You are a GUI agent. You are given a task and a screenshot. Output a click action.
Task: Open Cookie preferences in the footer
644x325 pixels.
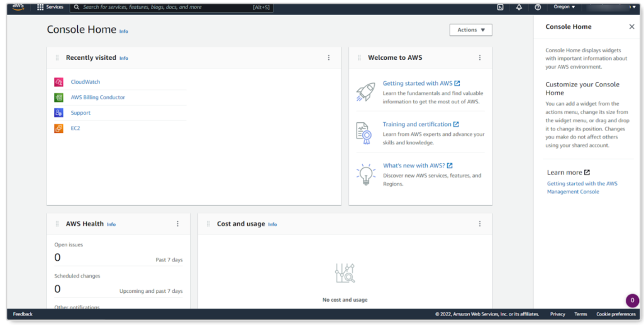point(616,314)
